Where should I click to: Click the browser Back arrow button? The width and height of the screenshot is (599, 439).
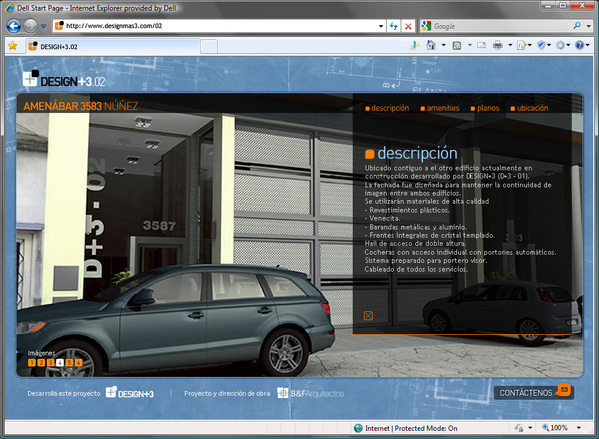[14, 26]
